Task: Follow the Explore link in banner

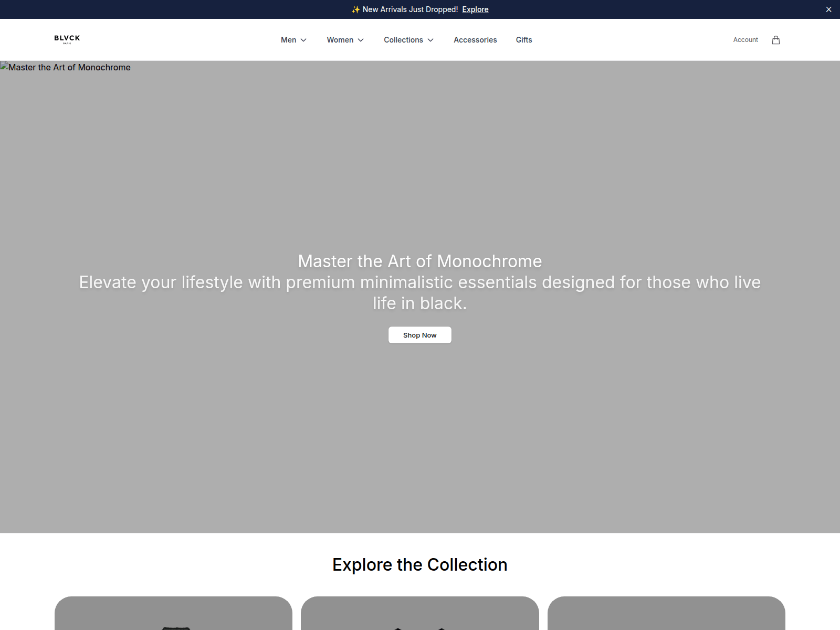Action: point(475,9)
